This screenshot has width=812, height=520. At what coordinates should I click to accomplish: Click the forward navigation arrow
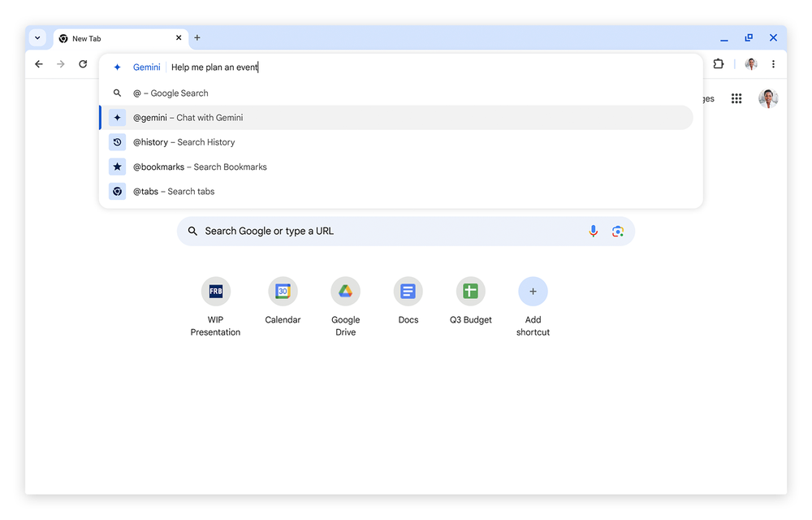click(61, 64)
